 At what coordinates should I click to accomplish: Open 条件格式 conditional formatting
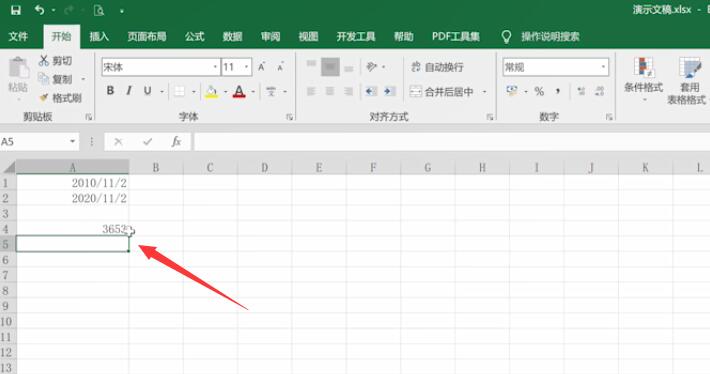click(643, 78)
